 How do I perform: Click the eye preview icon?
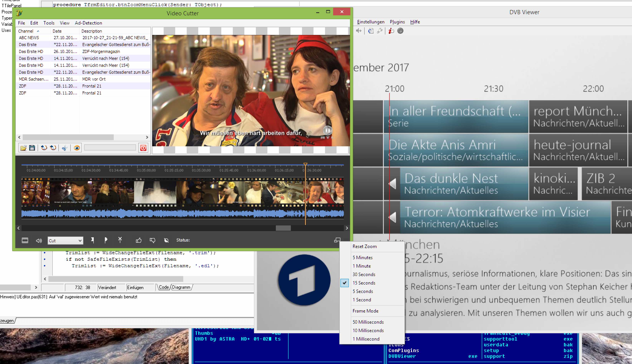[x=77, y=148]
